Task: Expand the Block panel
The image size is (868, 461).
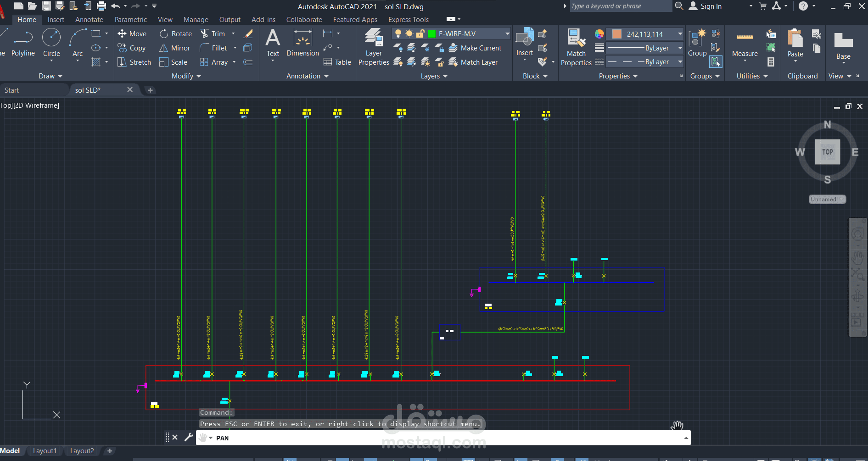Action: (535, 76)
